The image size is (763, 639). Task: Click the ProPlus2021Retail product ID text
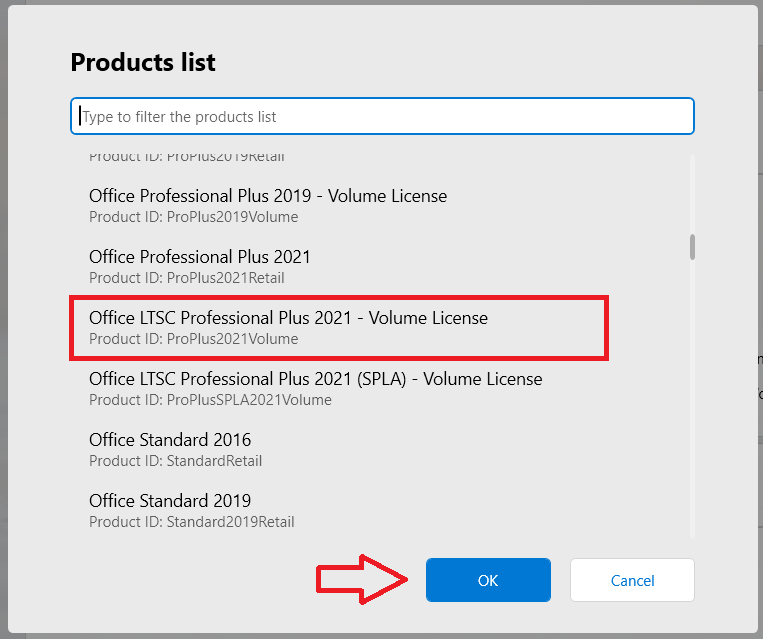click(x=187, y=278)
